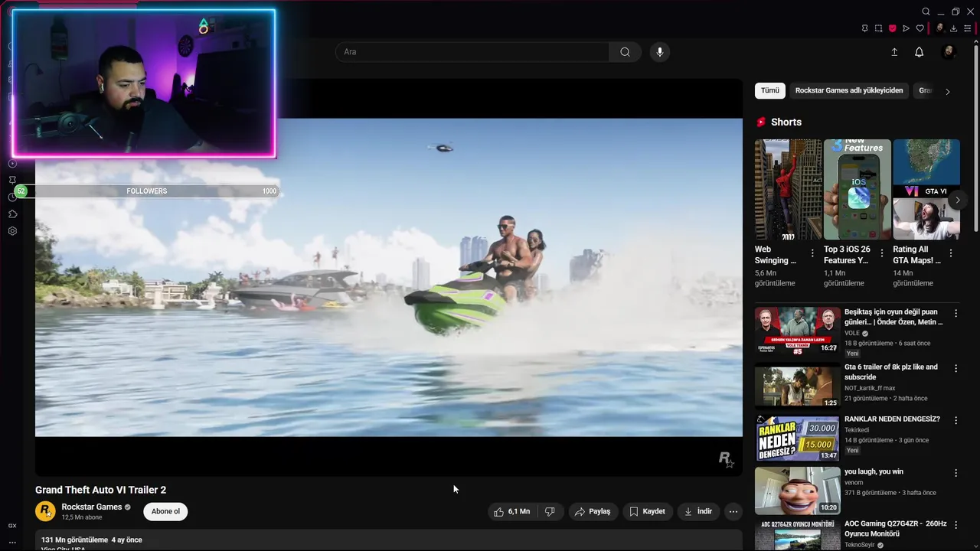The width and height of the screenshot is (980, 551).
Task: Click the YouTube search magnifier button
Action: (x=626, y=52)
